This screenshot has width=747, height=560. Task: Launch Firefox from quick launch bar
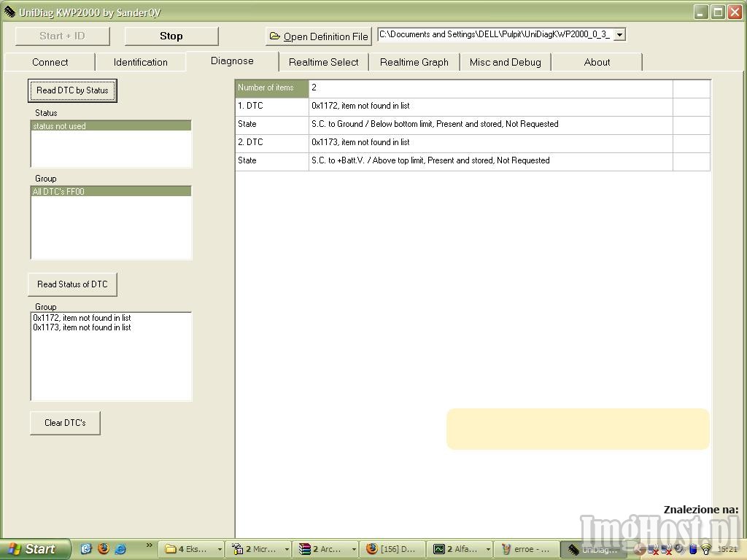click(104, 548)
